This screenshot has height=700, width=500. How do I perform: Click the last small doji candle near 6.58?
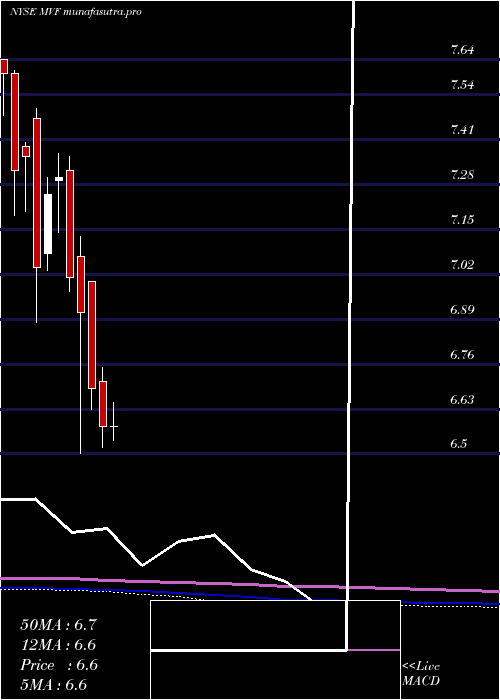[x=114, y=422]
